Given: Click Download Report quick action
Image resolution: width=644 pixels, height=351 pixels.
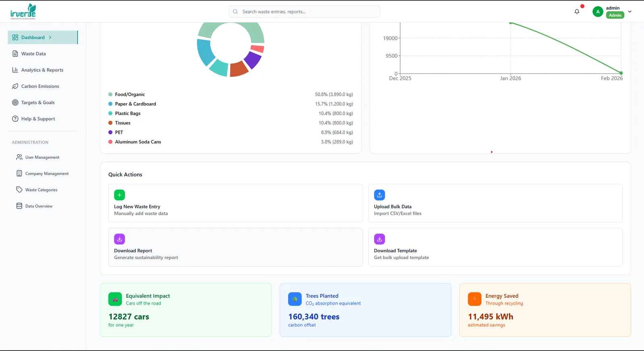Looking at the screenshot, I should pos(235,247).
